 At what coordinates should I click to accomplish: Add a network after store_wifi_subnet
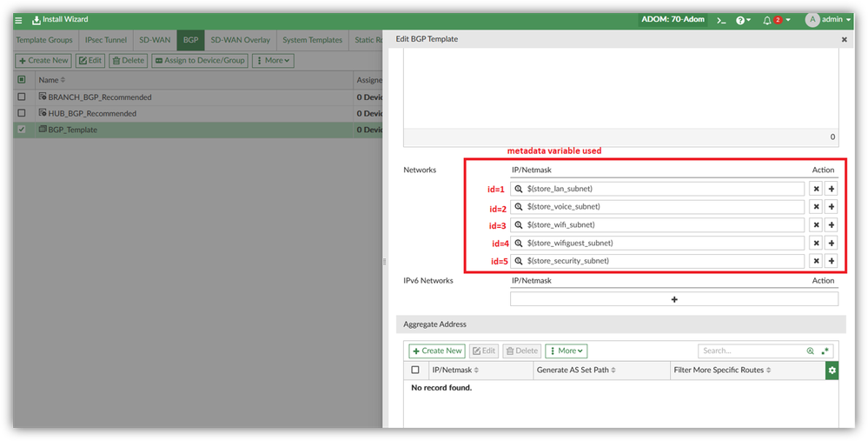(831, 225)
